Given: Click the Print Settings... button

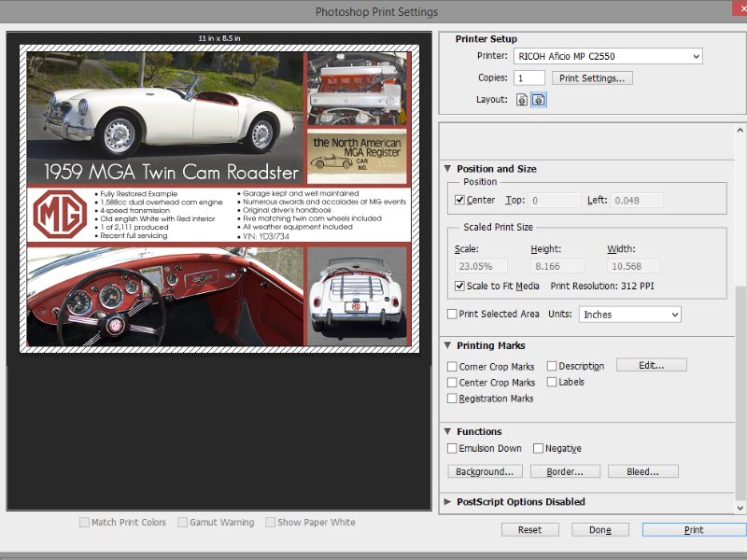Looking at the screenshot, I should (592, 78).
